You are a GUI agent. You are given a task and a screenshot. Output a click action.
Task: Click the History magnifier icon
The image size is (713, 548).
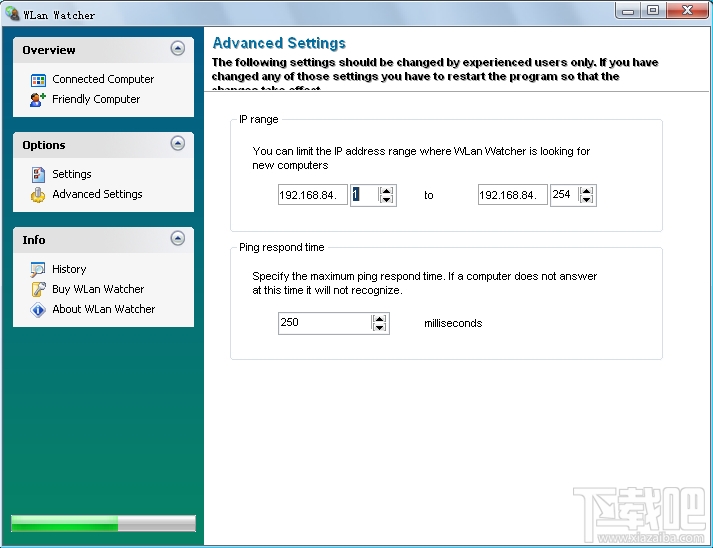coord(38,269)
